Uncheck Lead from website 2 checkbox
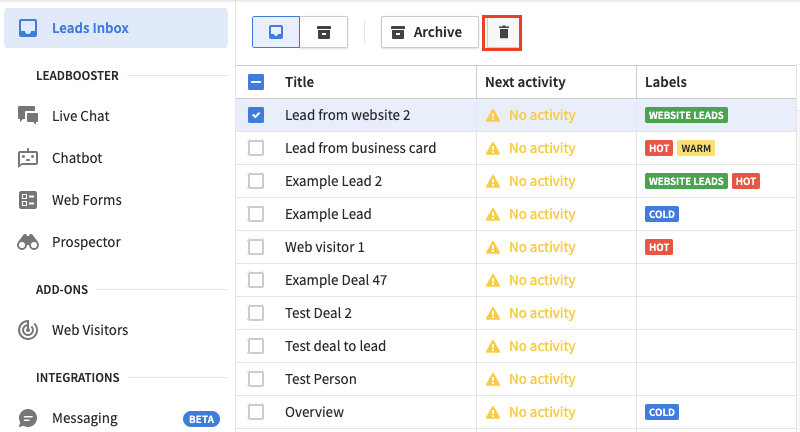Screen dimensions: 800x432 pyautogui.click(x=256, y=115)
